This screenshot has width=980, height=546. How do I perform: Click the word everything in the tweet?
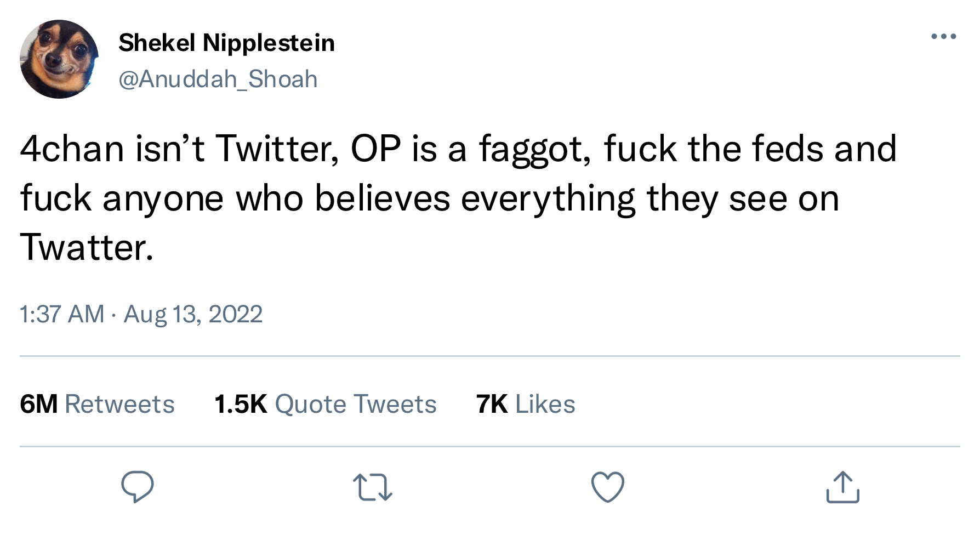click(x=548, y=198)
